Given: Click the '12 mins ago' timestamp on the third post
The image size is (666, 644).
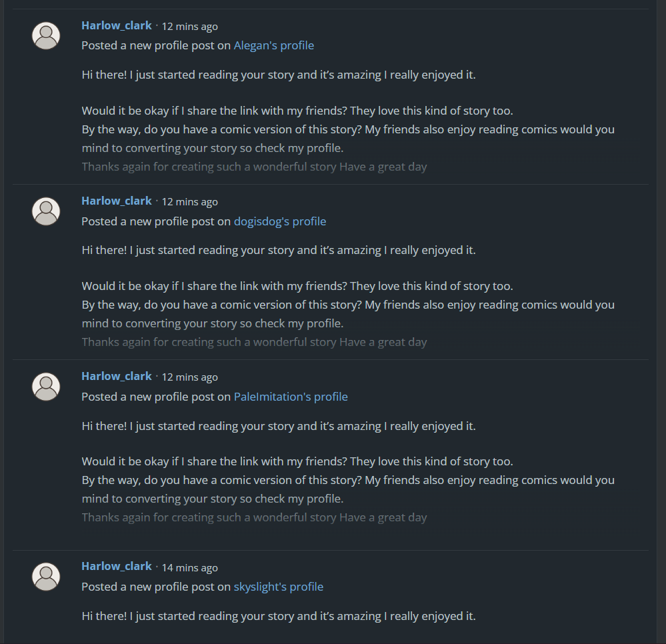Looking at the screenshot, I should [189, 377].
